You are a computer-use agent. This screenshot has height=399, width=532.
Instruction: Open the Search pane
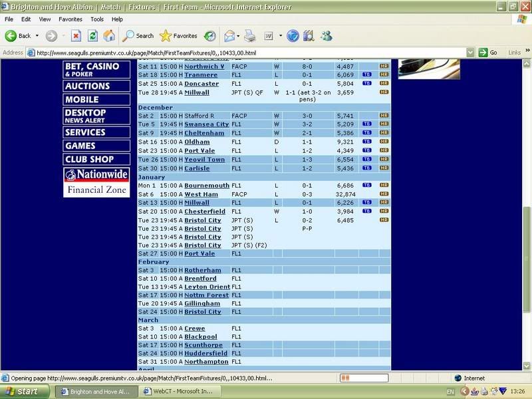[x=138, y=36]
